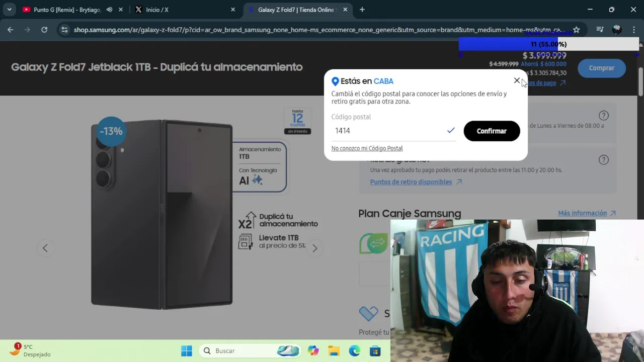Image resolution: width=644 pixels, height=362 pixels.
Task: View site information icon in address bar
Action: coord(64,30)
